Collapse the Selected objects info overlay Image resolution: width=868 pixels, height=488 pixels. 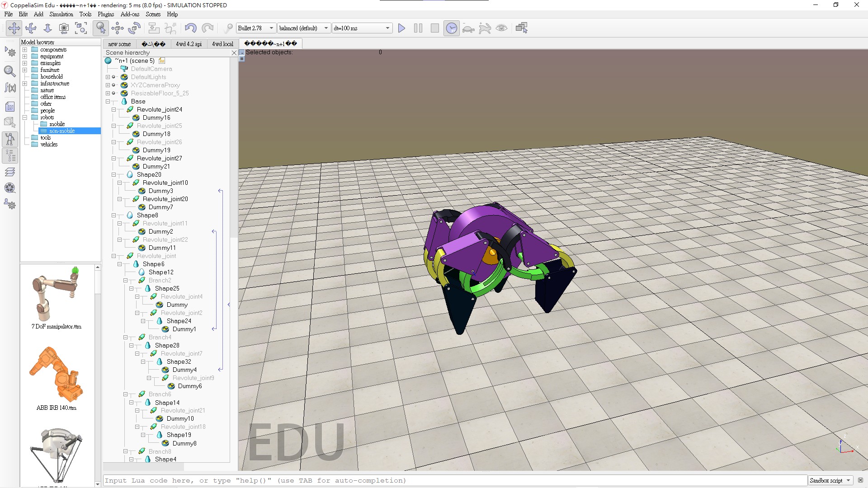tap(242, 52)
